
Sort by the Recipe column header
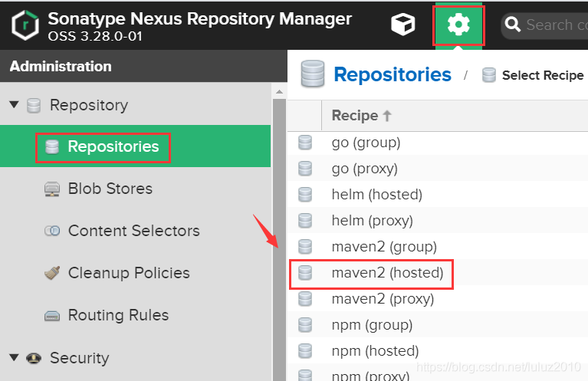point(354,116)
